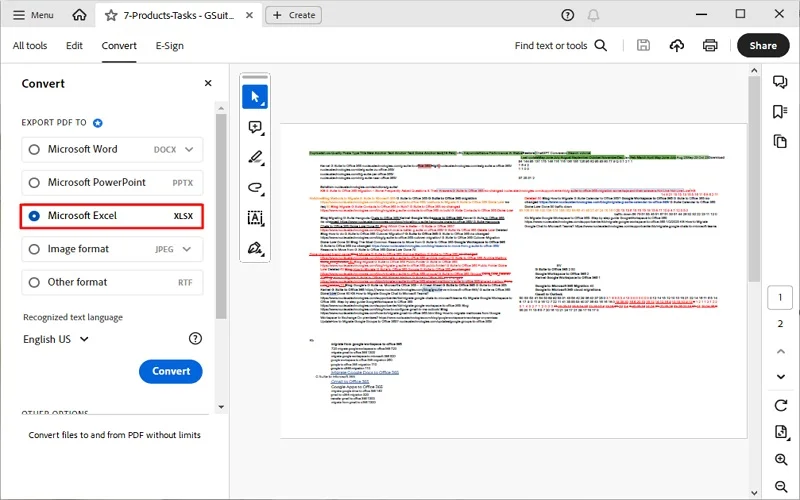Click the Share button

tap(763, 45)
